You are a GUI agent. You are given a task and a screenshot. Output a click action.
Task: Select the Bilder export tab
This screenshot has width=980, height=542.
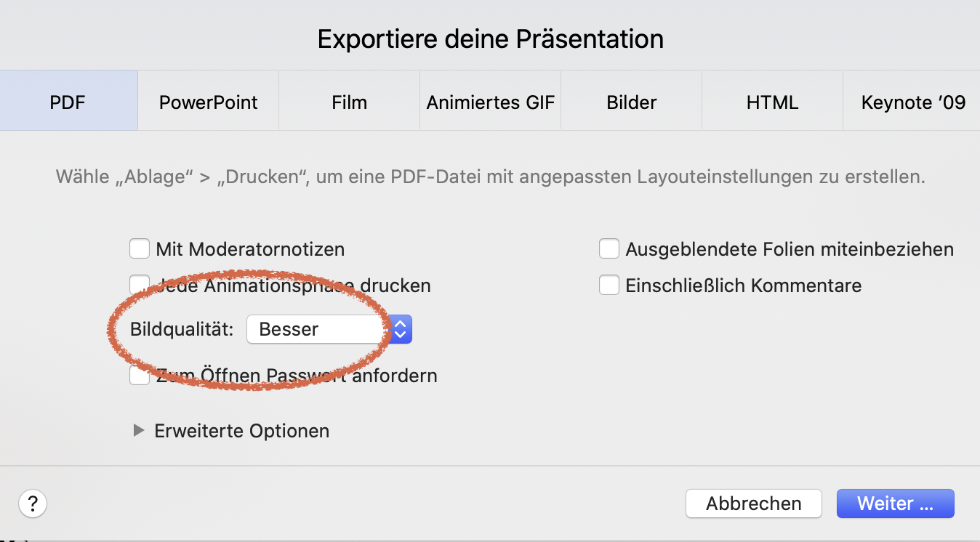coord(631,102)
